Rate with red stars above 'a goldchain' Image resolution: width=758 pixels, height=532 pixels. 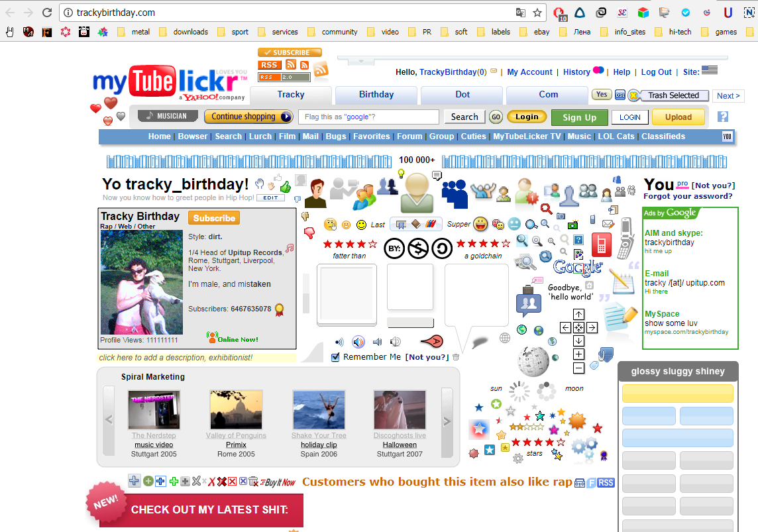tap(482, 243)
